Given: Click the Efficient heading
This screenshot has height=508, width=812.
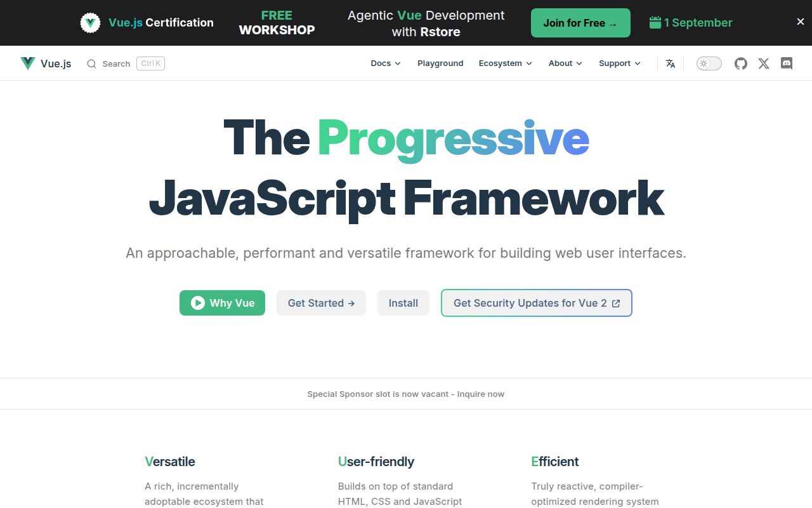Looking at the screenshot, I should 555,462.
